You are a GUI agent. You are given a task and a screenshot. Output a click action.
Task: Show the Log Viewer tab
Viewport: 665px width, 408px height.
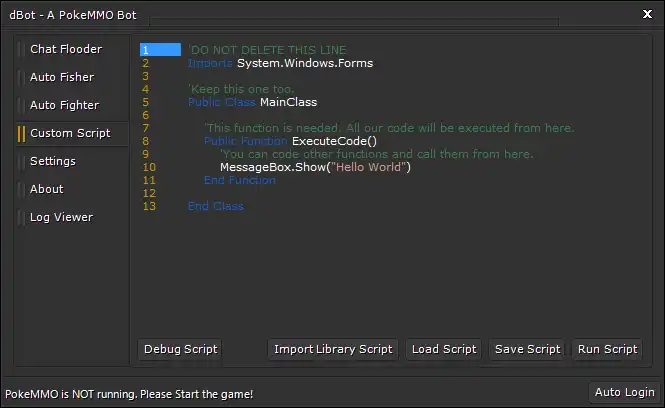click(x=61, y=217)
